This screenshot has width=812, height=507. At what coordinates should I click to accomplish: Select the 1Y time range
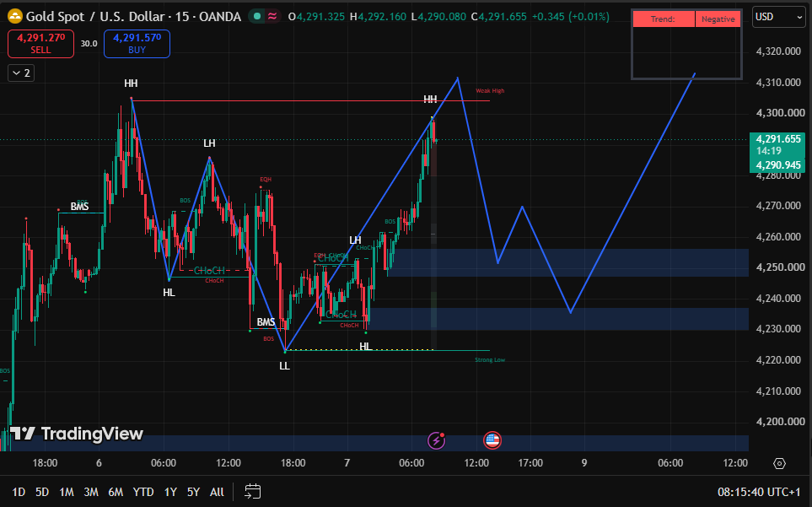(170, 492)
